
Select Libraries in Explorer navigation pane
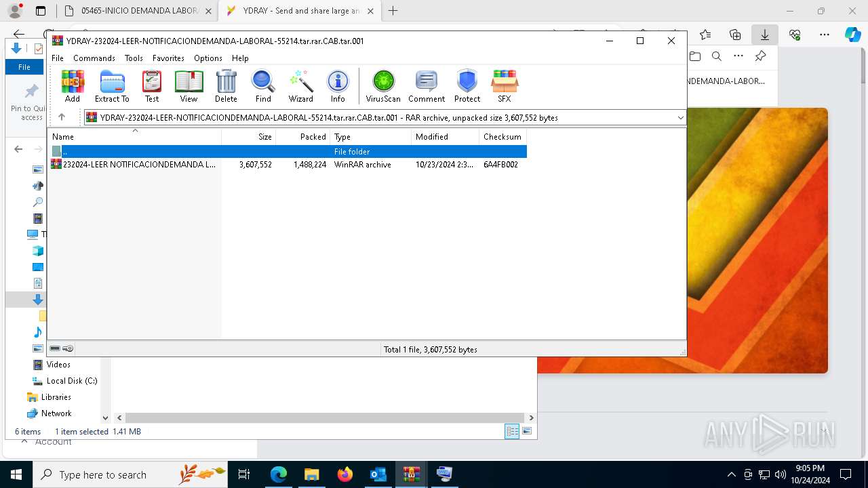56,397
